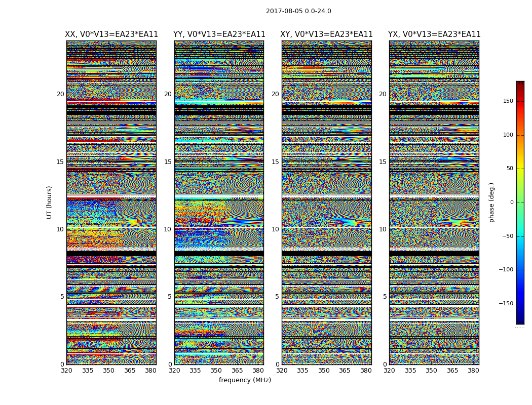Click inside the XY phase plot
This screenshot has height=405, width=532.
pos(327,202)
